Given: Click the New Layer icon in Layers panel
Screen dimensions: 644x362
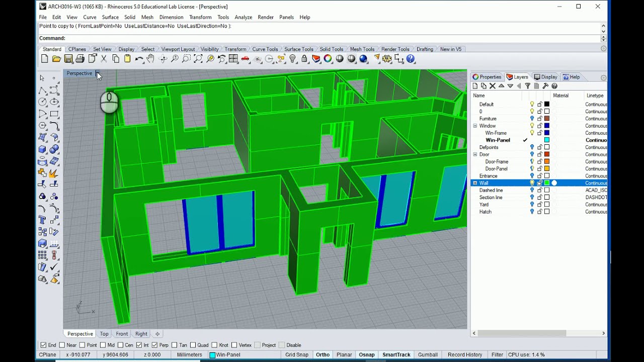Looking at the screenshot, I should [475, 86].
